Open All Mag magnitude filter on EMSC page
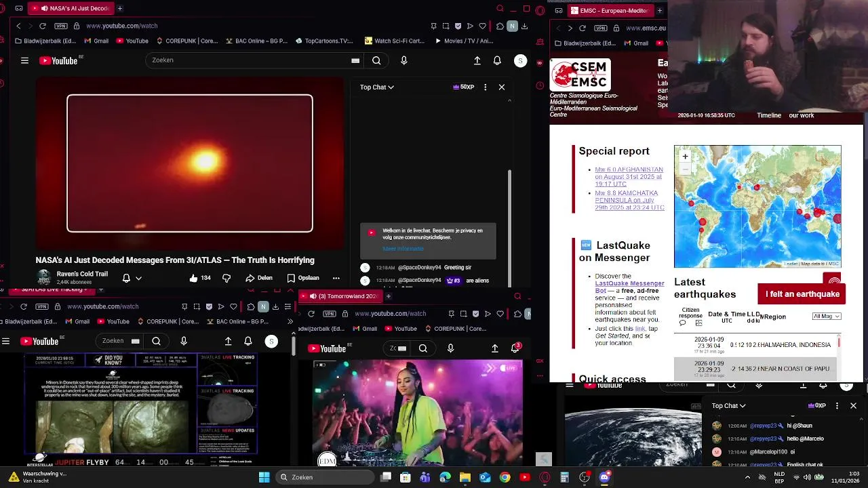Image resolution: width=868 pixels, height=488 pixels. coord(827,316)
